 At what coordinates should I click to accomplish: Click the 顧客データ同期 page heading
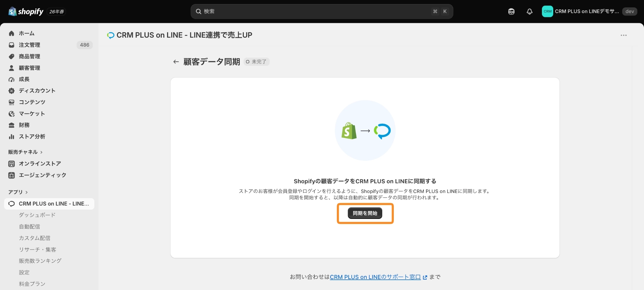pyautogui.click(x=212, y=62)
